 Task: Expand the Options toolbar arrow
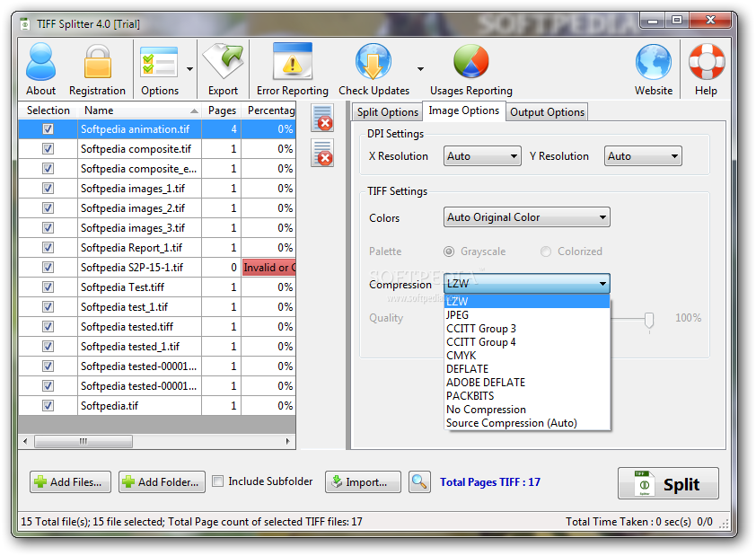click(x=190, y=69)
